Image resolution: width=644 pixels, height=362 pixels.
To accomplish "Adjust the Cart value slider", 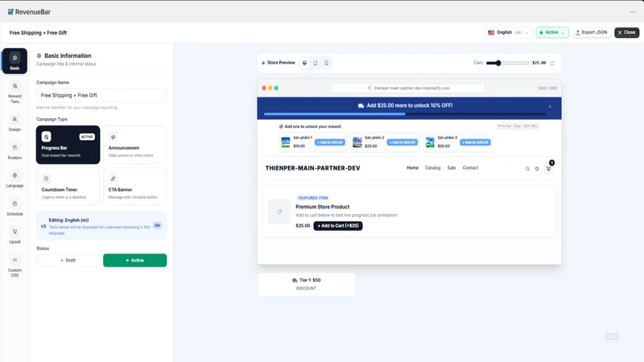I will (x=508, y=64).
